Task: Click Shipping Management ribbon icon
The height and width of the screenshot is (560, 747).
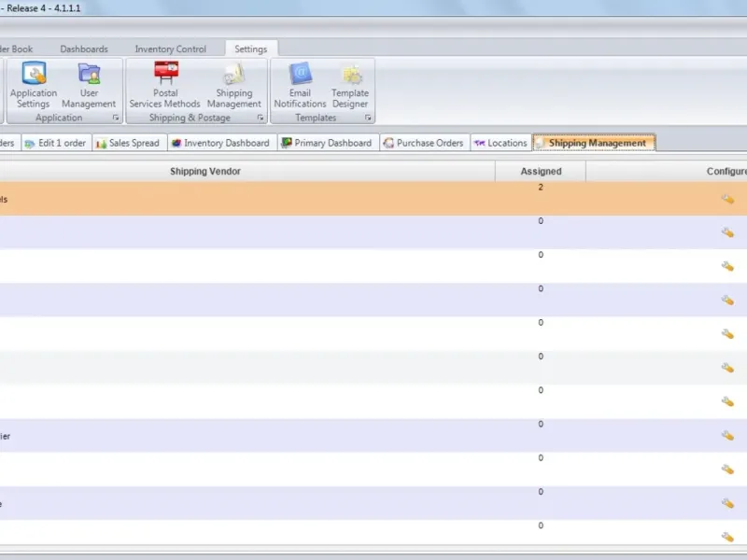Action: [x=234, y=85]
